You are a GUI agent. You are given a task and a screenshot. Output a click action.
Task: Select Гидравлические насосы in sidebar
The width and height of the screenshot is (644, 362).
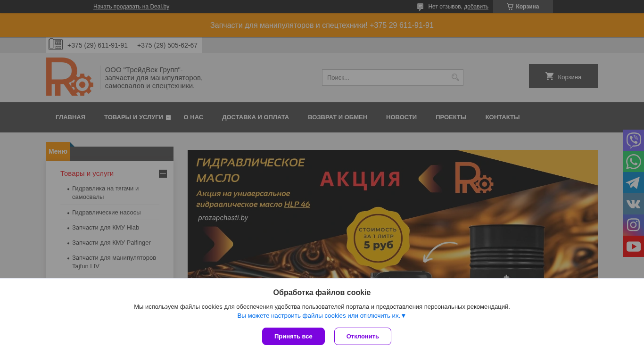coord(107,213)
